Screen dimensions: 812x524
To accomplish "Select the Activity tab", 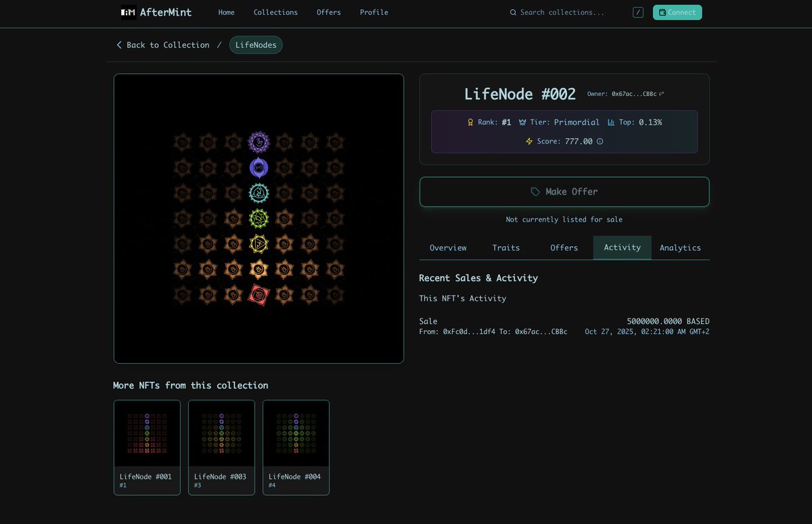I will pyautogui.click(x=623, y=247).
